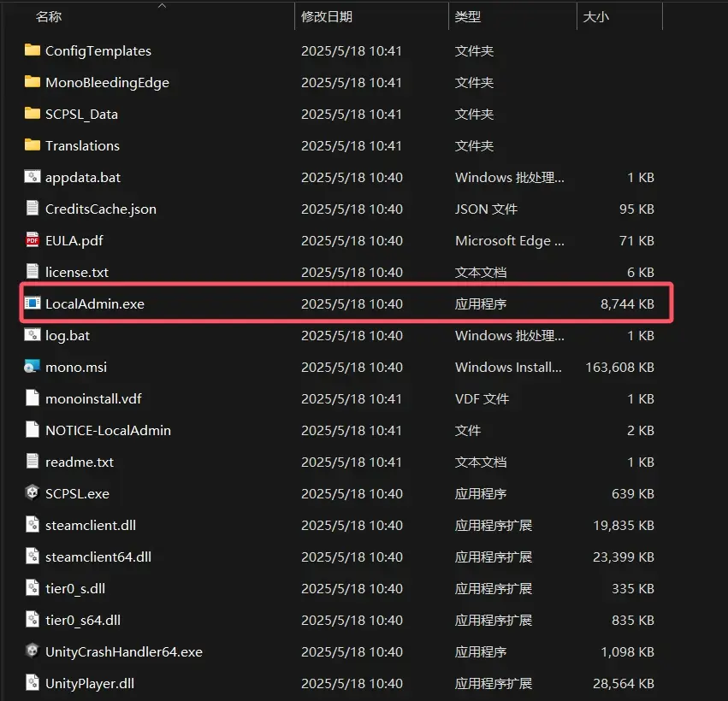
Task: Click the MonoBleedingEdge folder icon
Action: point(32,82)
